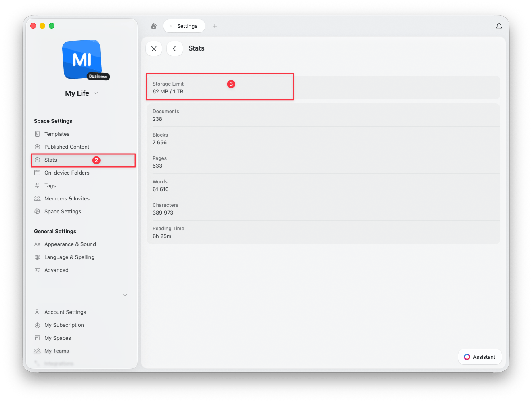Close the Settings tab

[170, 26]
